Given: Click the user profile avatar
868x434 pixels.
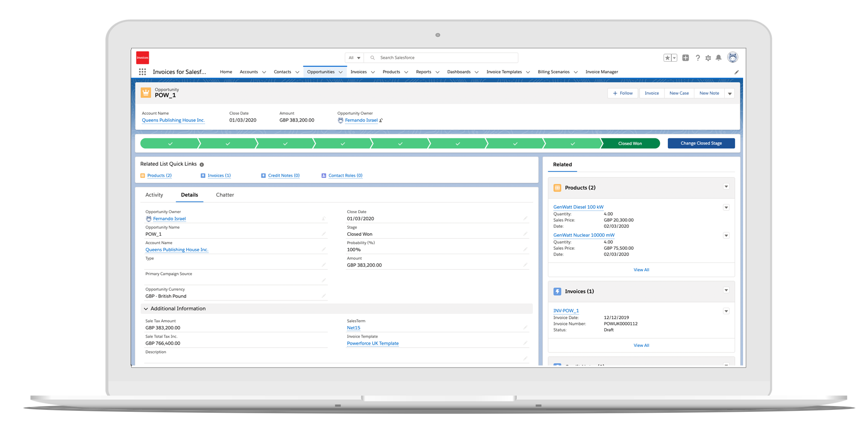Looking at the screenshot, I should 732,57.
